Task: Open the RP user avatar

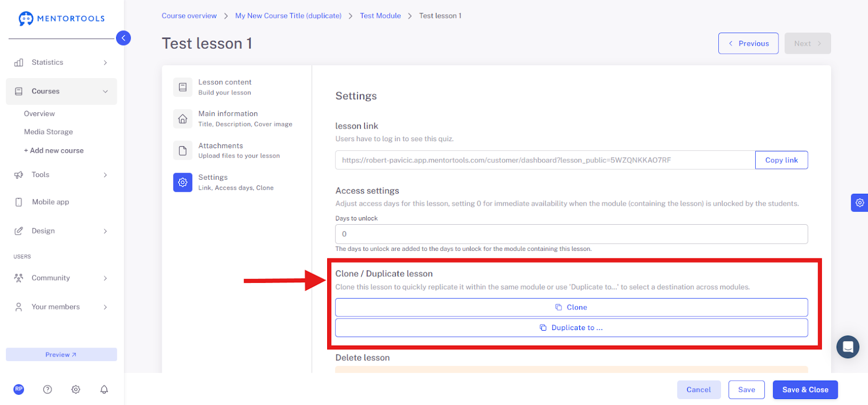Action: pyautogui.click(x=19, y=389)
